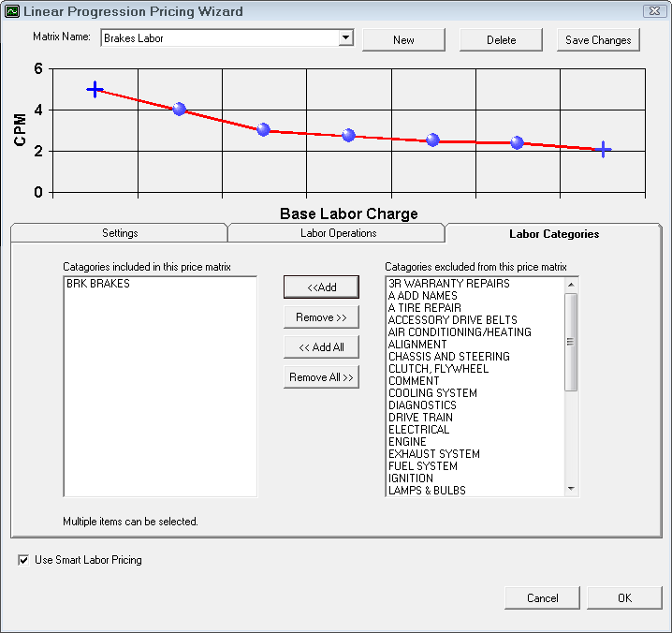
Task: Click the blue plus marker at chart start
Action: click(x=95, y=89)
